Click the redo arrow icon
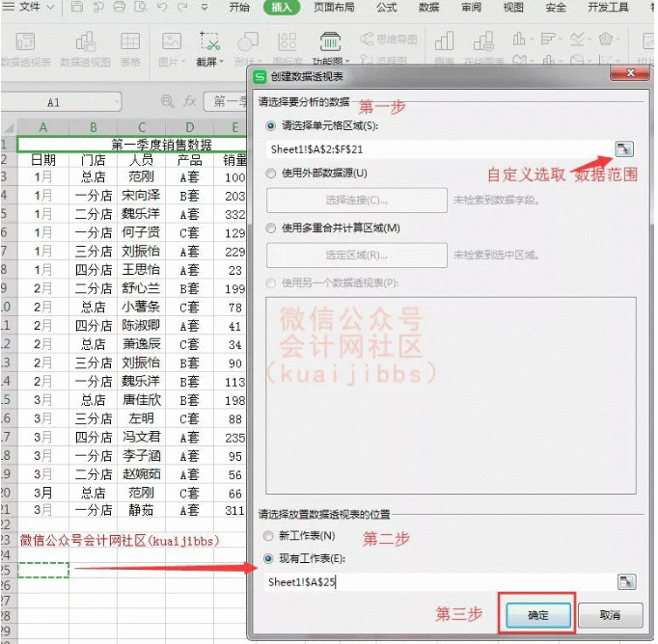The width and height of the screenshot is (658, 644). click(x=182, y=7)
